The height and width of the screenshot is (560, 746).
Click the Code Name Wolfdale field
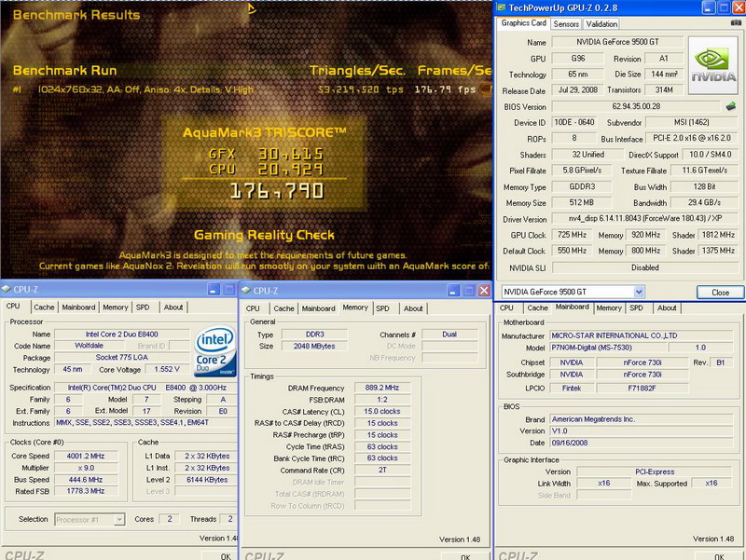click(89, 346)
